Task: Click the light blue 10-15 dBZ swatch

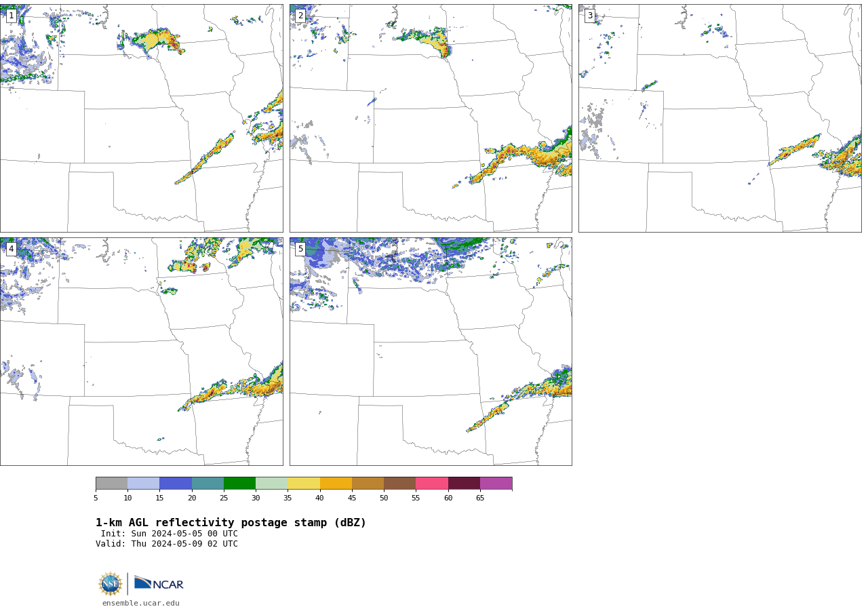Action: click(143, 484)
